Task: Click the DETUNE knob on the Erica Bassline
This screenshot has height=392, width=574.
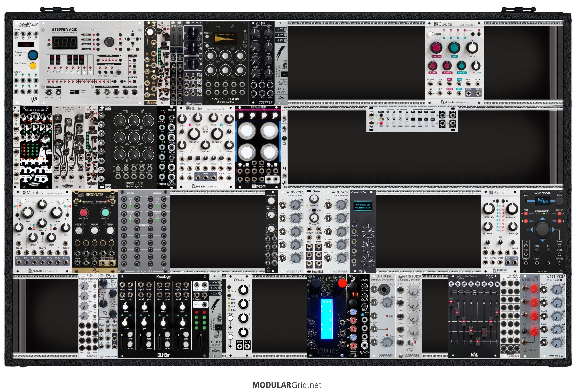Action: coord(148,121)
